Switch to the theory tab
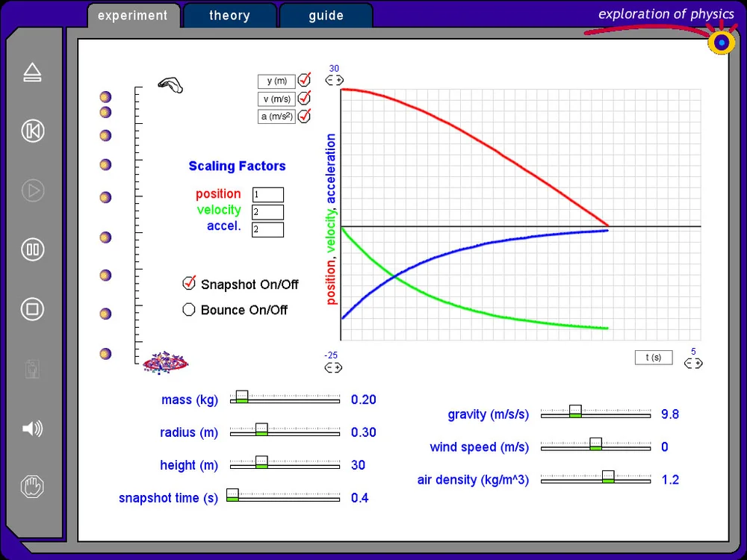The image size is (747, 560). 229,15
